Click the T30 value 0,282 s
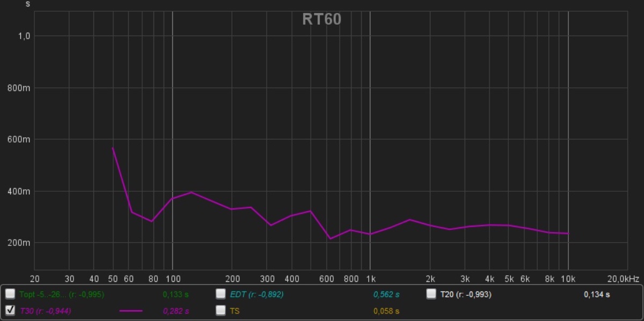The height and width of the screenshot is (321, 644). 176,311
